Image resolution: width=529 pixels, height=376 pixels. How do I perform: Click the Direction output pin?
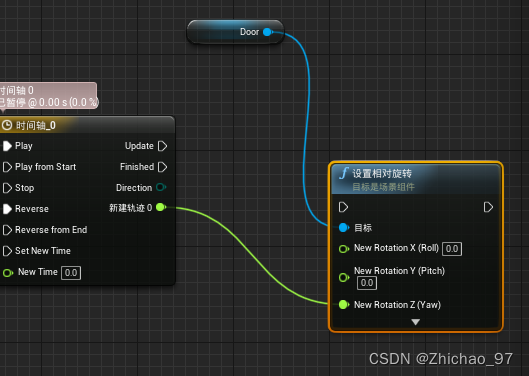pos(161,187)
